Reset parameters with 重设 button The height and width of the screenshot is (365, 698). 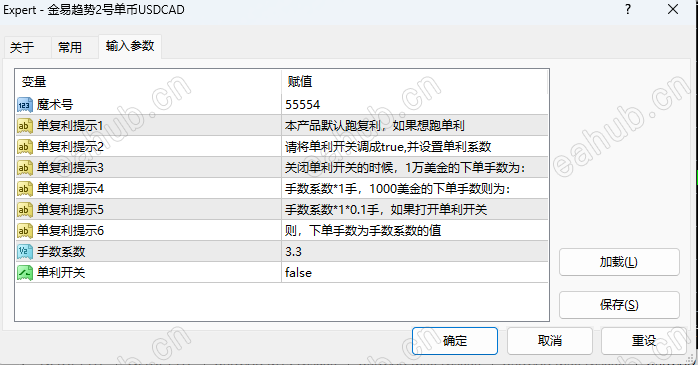(x=644, y=341)
